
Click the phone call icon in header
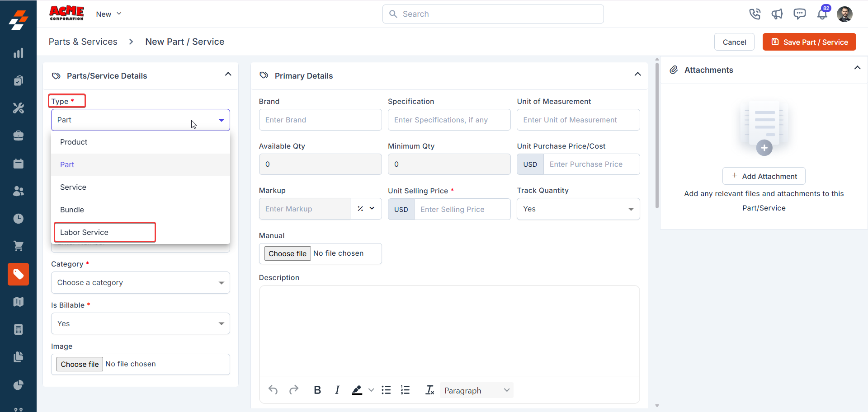tap(755, 14)
